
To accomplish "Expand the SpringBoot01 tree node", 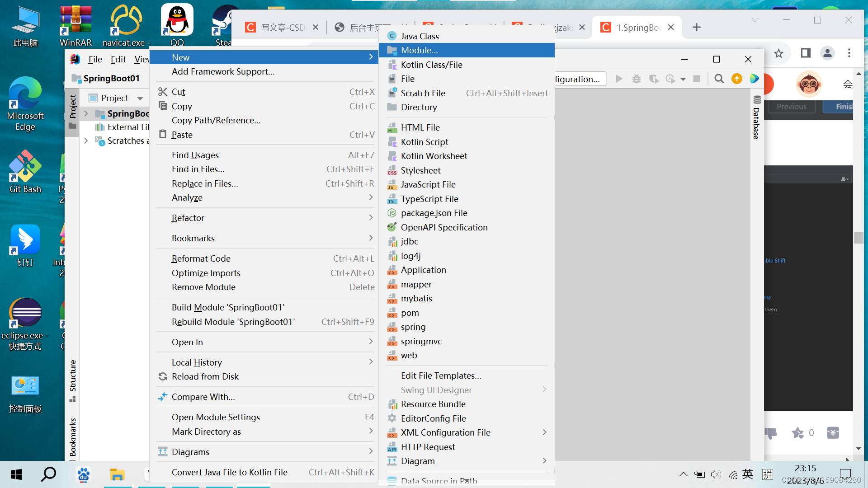I will pos(86,113).
